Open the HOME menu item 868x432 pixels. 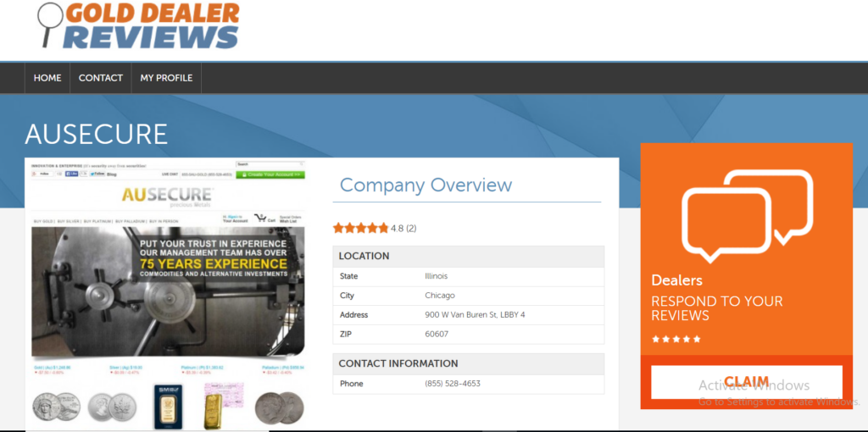click(x=47, y=78)
